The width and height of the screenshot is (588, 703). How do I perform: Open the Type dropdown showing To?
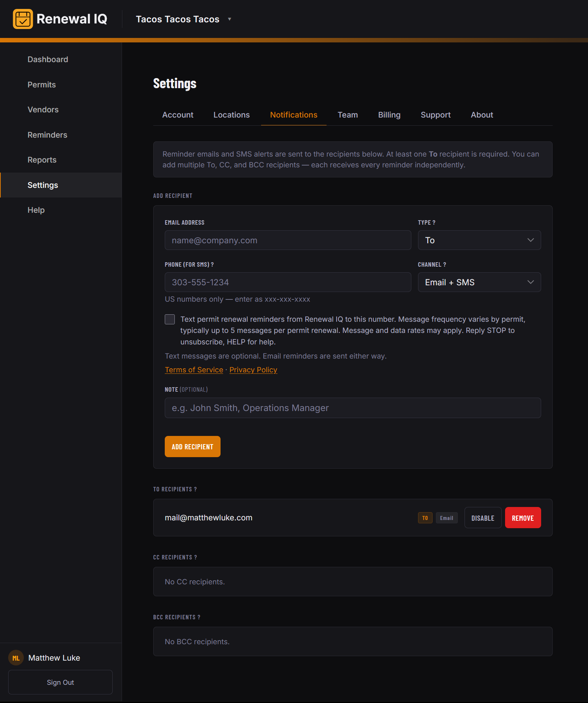479,240
